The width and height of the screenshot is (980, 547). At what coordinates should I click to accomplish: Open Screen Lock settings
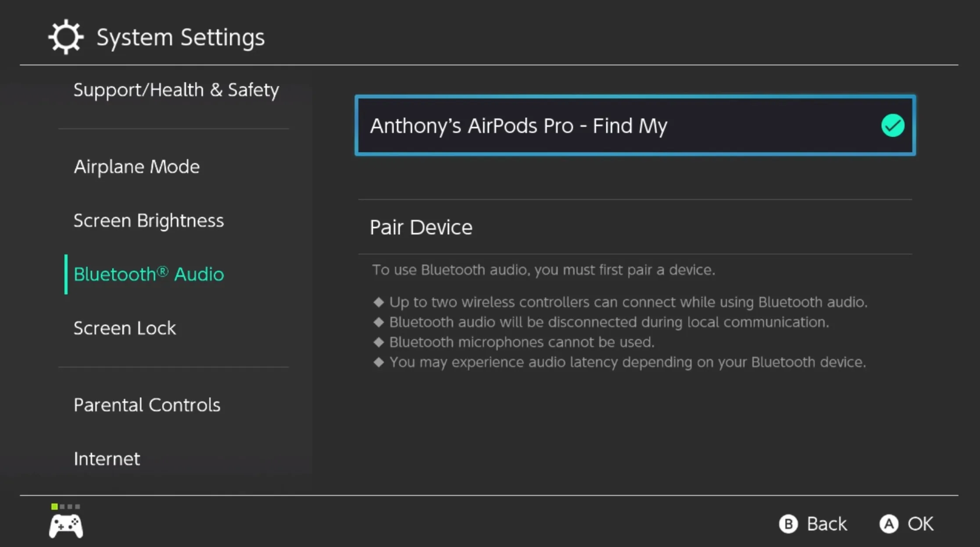click(x=125, y=328)
